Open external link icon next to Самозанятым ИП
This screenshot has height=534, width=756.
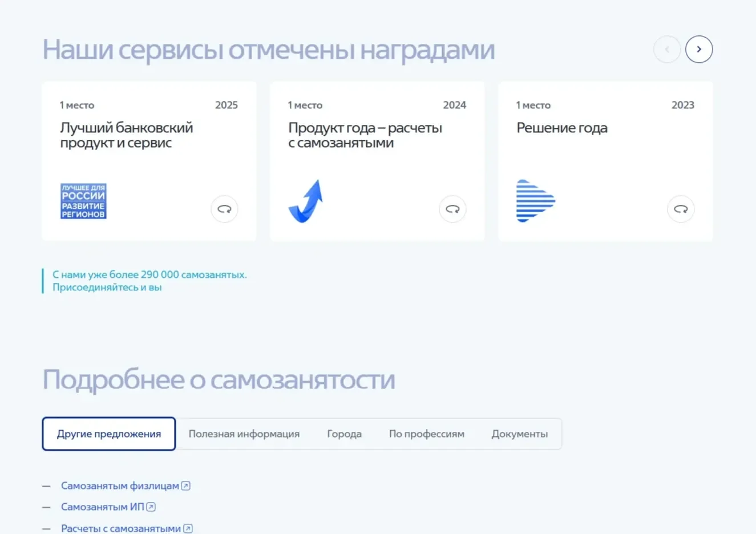[151, 507]
